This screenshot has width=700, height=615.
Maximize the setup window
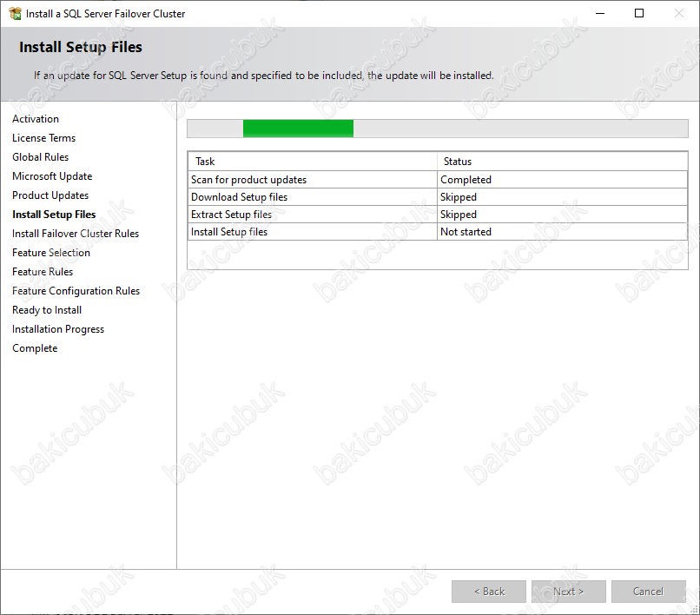(x=639, y=13)
